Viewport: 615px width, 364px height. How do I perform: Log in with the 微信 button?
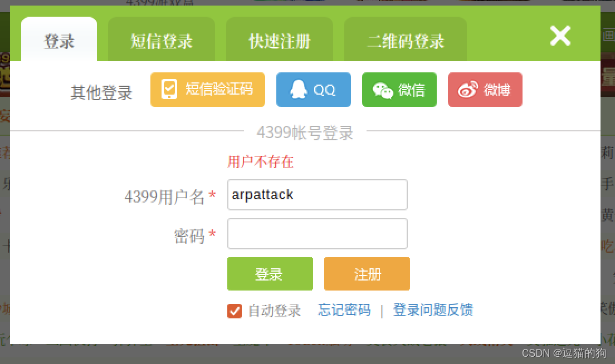point(399,90)
